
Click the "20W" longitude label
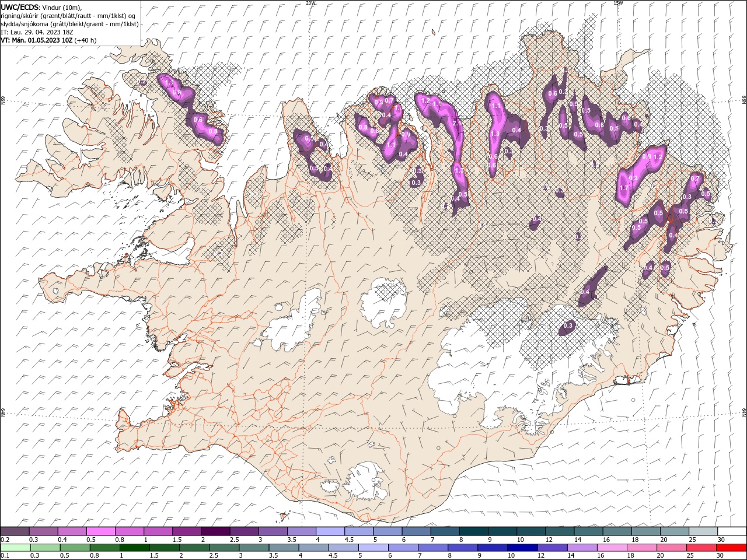pyautogui.click(x=310, y=3)
